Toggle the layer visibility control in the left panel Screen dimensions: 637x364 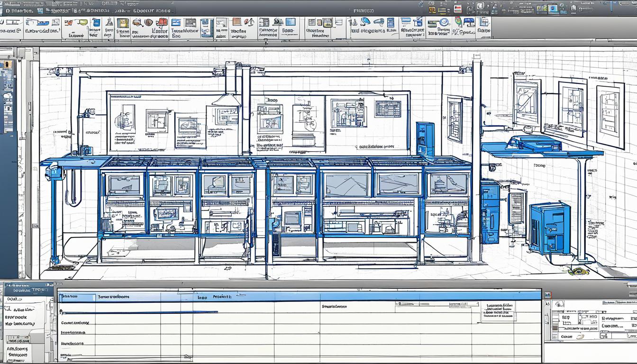tap(9, 66)
